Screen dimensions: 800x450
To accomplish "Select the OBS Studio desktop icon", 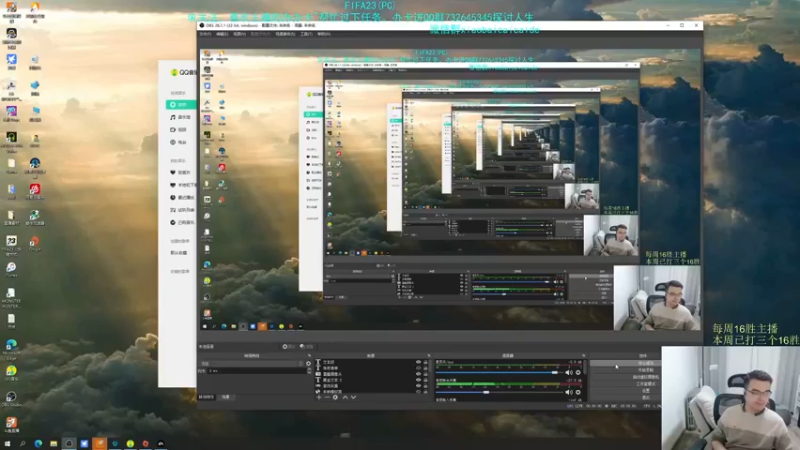I will [x=11, y=398].
